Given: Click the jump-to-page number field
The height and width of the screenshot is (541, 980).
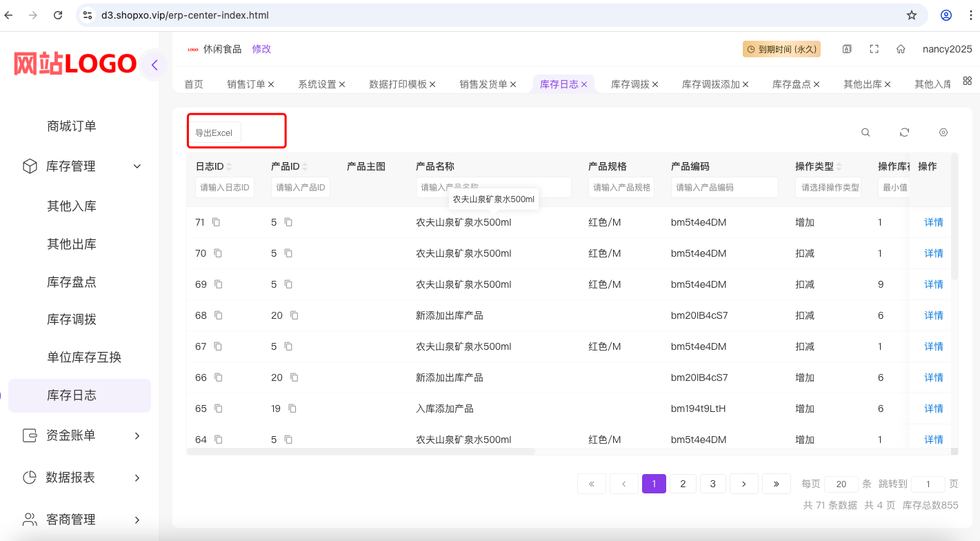Looking at the screenshot, I should (x=928, y=484).
